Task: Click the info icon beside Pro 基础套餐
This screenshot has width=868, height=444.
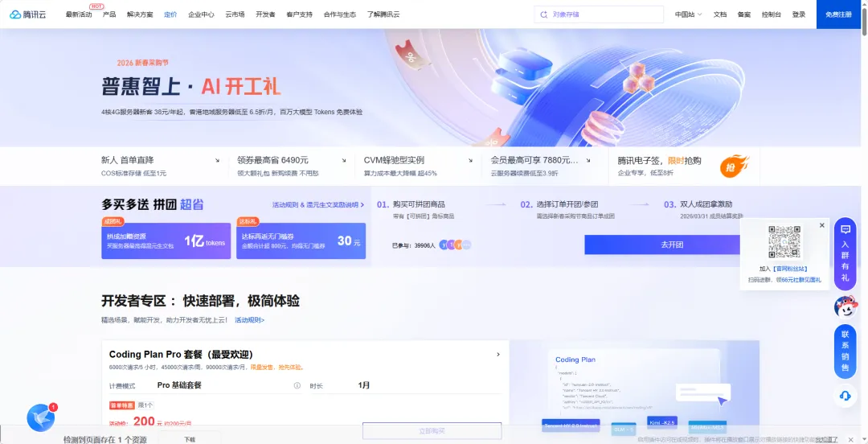Action: (x=297, y=385)
